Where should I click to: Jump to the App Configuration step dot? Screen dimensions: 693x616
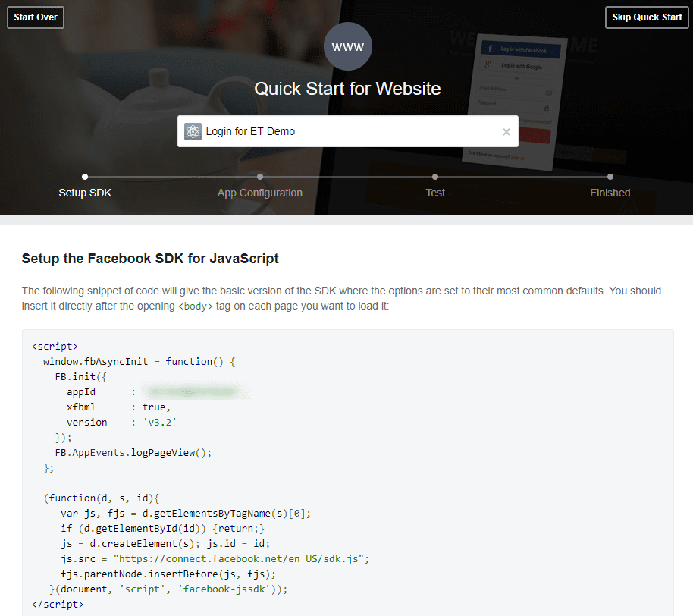(x=260, y=177)
